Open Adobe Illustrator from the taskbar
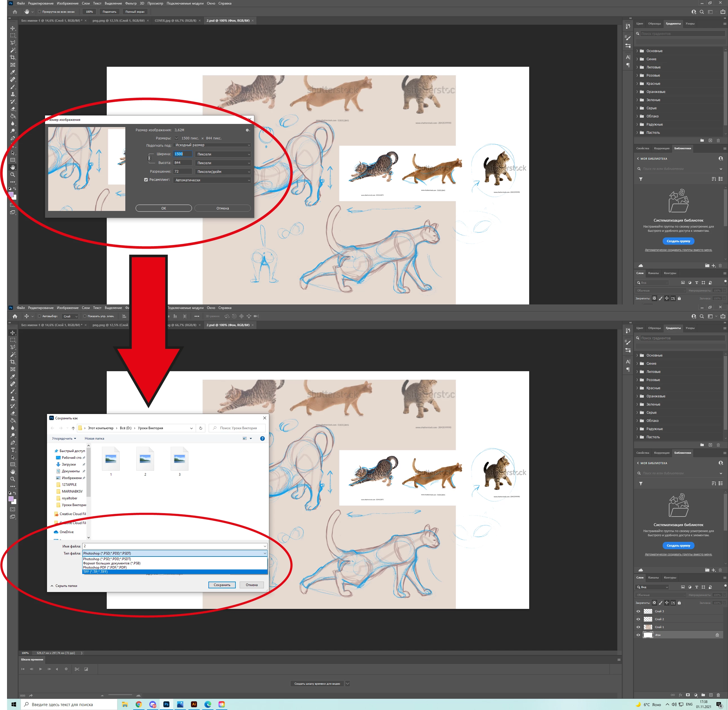The height and width of the screenshot is (710, 728). [x=194, y=704]
